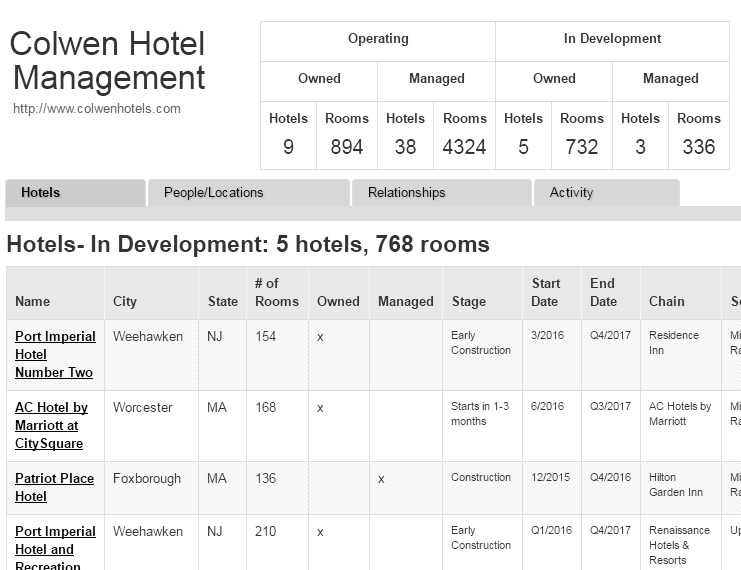Click the # of Rooms column header
This screenshot has height=570, width=741.
(x=277, y=293)
